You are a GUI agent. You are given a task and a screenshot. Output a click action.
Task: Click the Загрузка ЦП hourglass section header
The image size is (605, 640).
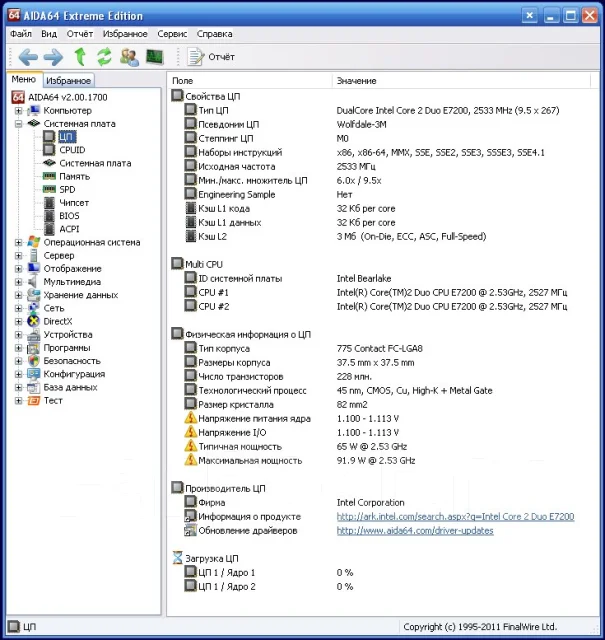click(205, 558)
